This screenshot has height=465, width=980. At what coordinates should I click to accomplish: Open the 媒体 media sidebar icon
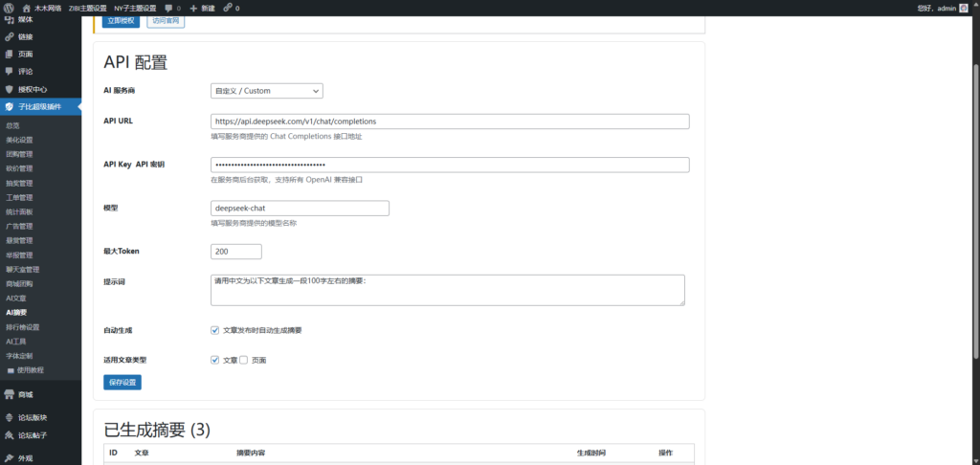(10, 19)
